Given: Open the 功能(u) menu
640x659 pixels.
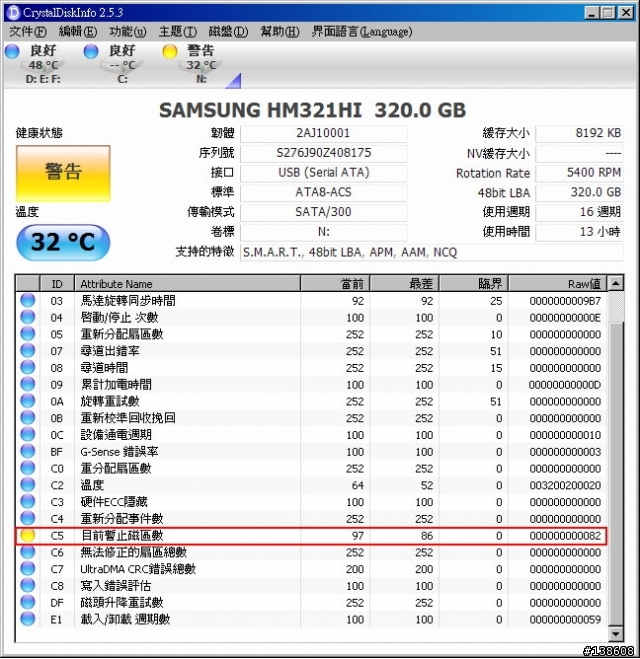Looking at the screenshot, I should tap(128, 32).
